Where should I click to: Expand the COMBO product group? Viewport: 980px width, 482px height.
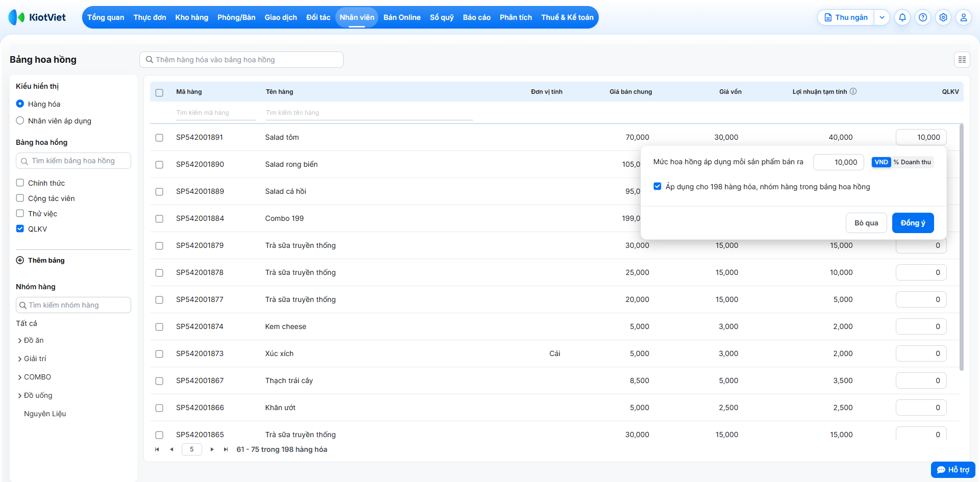click(x=20, y=377)
